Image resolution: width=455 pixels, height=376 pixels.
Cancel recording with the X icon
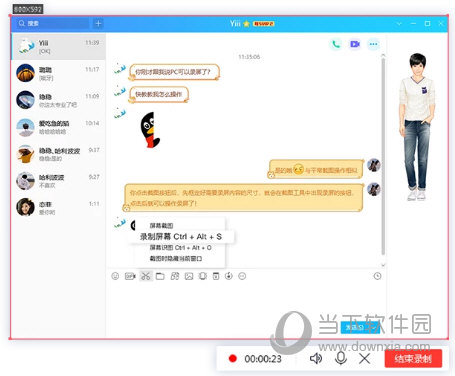point(365,359)
